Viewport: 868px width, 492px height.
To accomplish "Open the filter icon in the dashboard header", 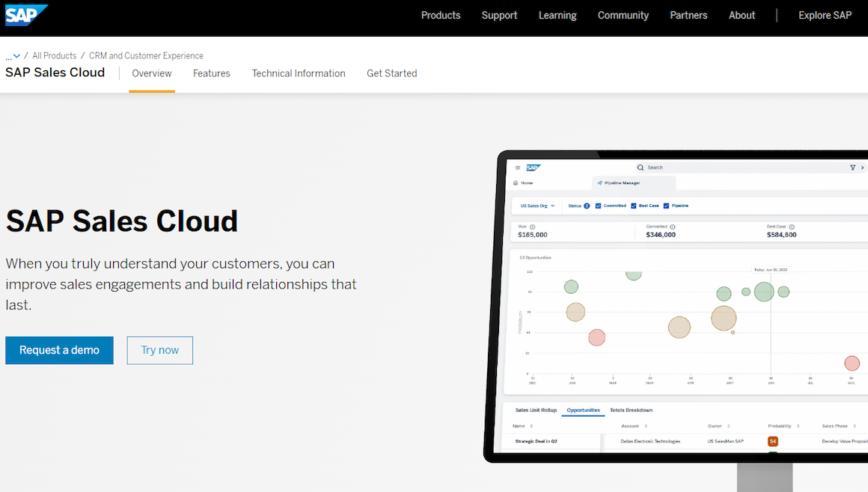I will click(x=852, y=167).
